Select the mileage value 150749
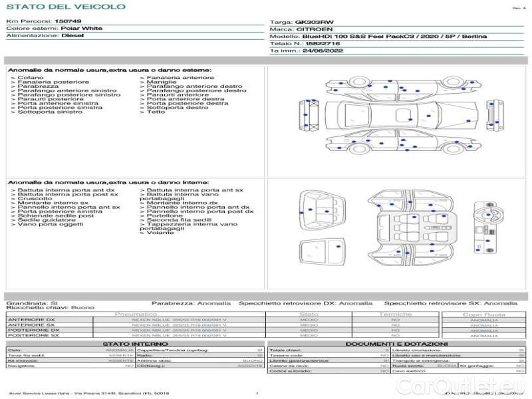 68,21
